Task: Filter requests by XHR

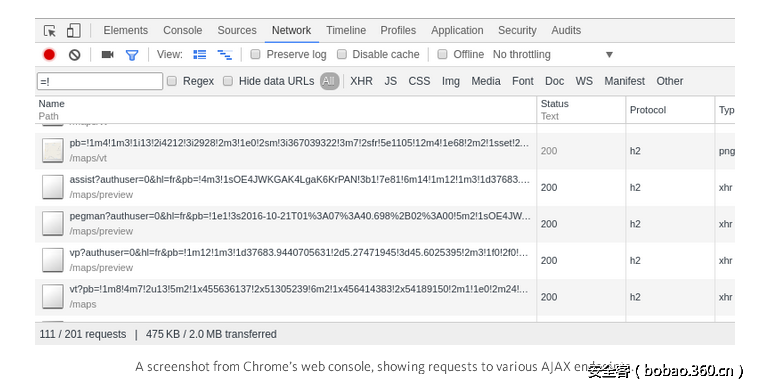Action: tap(362, 81)
